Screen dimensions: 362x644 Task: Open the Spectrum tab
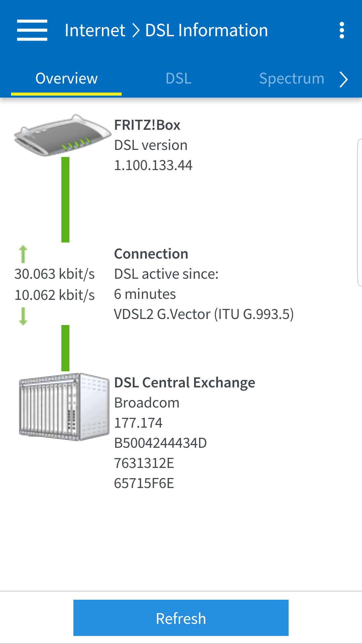tap(292, 79)
